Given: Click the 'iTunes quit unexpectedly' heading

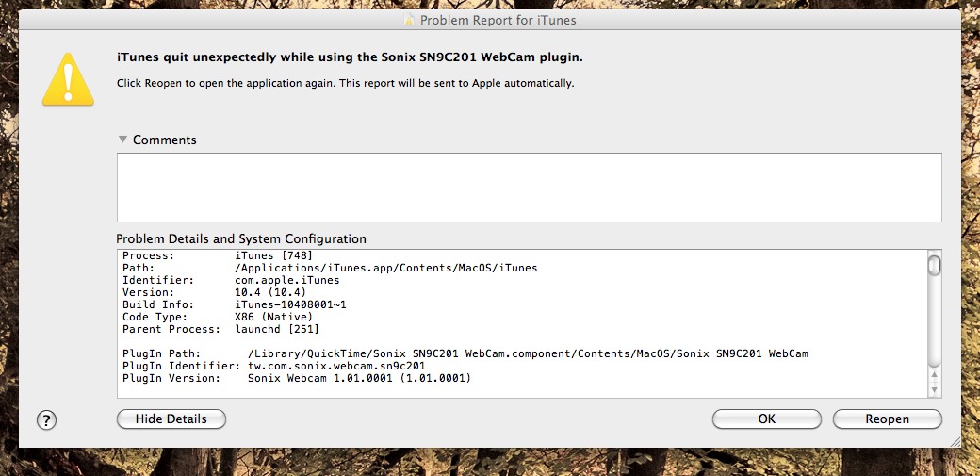Looking at the screenshot, I should (x=350, y=57).
